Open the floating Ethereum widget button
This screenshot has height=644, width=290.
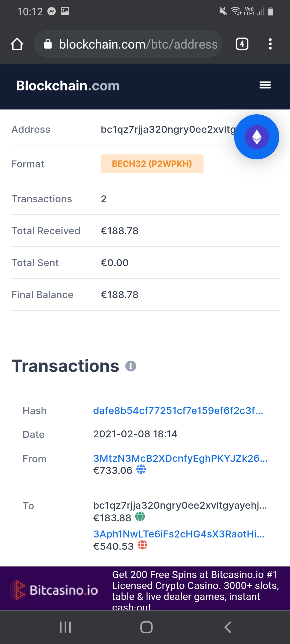click(256, 137)
